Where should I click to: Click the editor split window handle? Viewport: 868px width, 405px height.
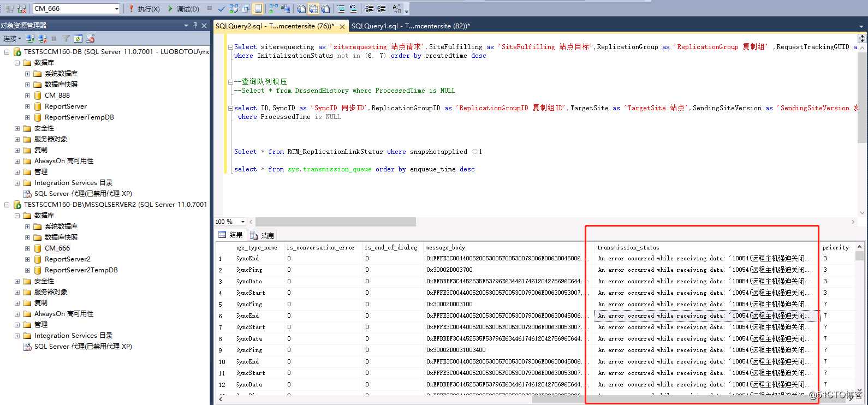point(862,38)
